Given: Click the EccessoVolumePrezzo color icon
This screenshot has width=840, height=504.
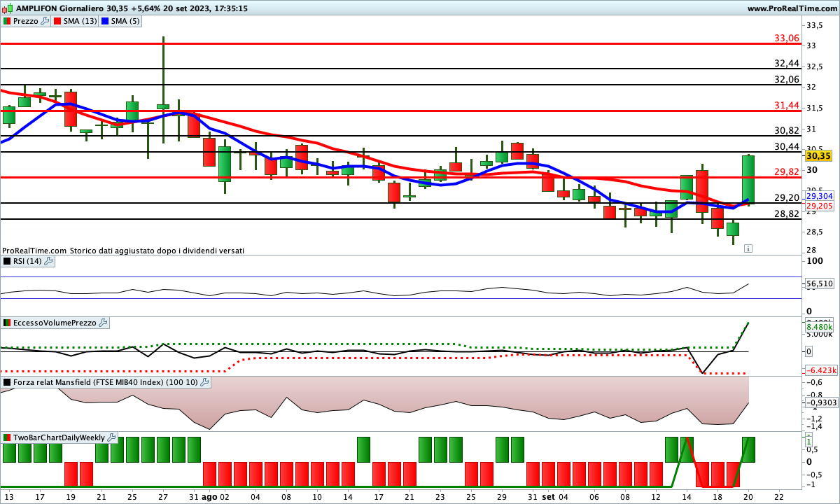Looking at the screenshot, I should (x=7, y=323).
